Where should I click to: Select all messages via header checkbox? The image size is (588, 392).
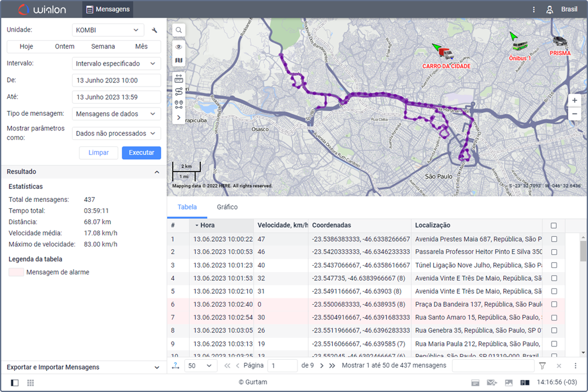coord(554,225)
